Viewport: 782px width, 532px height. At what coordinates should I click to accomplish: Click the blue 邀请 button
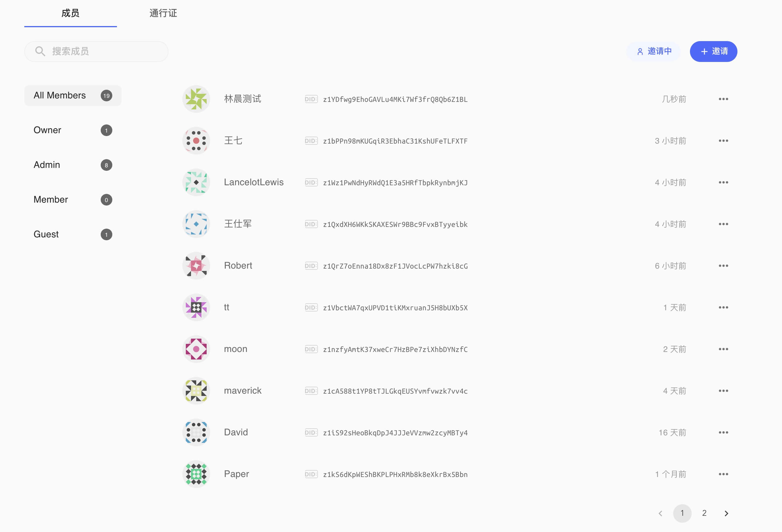(x=713, y=52)
